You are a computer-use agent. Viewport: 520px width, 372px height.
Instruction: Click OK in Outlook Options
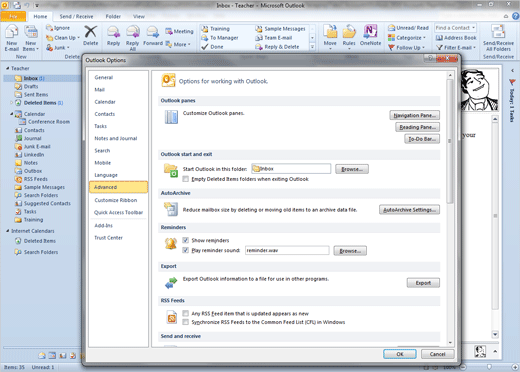[x=400, y=354]
